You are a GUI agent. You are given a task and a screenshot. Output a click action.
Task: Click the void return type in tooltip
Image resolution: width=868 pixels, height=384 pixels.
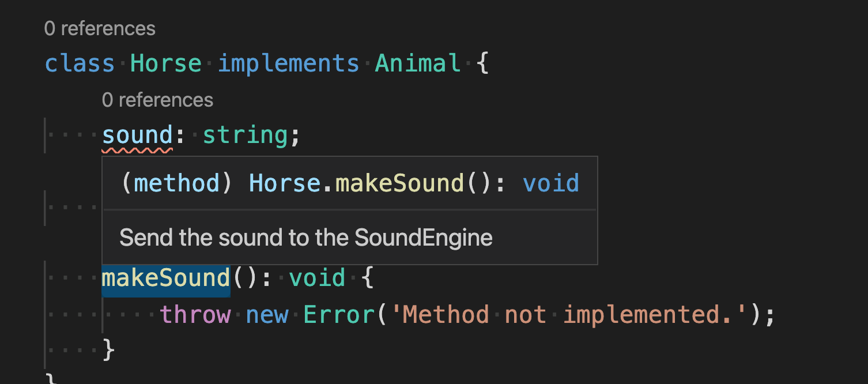pos(550,182)
